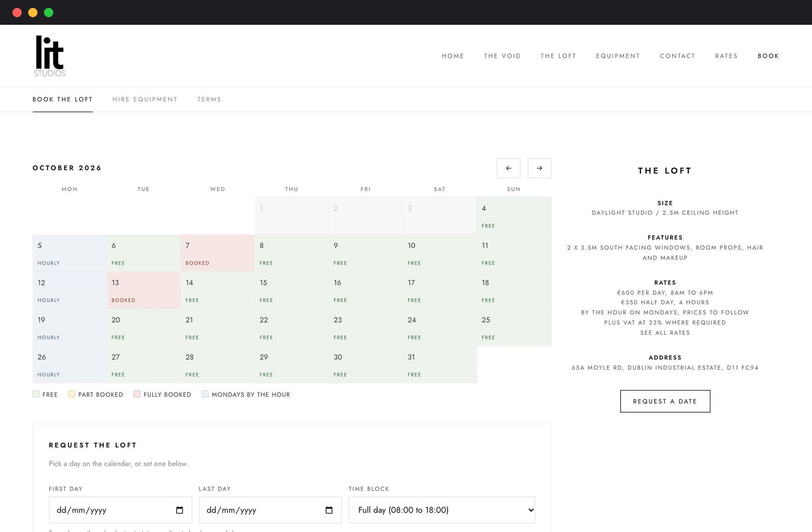Expand the Time Block dropdown
Viewport: 812px width, 532px height.
coord(442,510)
